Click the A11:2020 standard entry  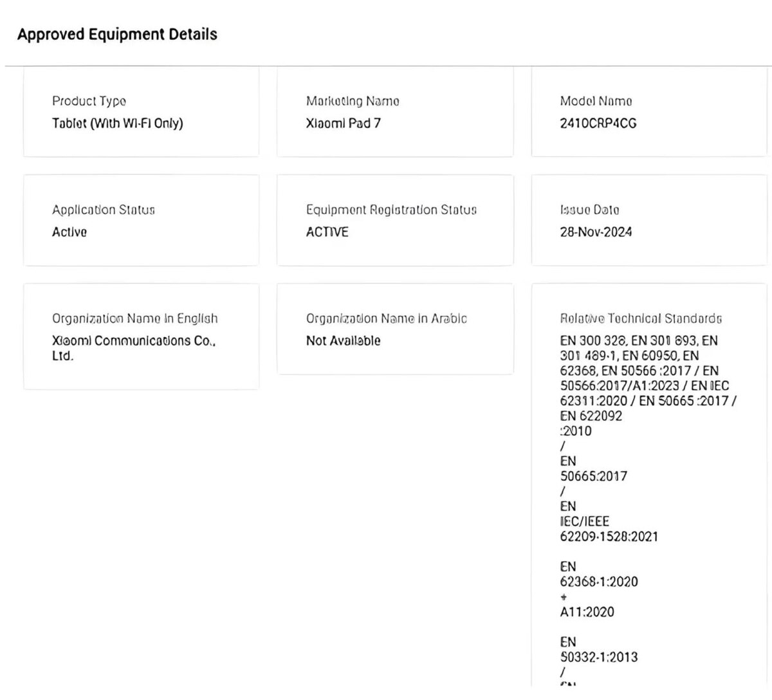pyautogui.click(x=587, y=612)
